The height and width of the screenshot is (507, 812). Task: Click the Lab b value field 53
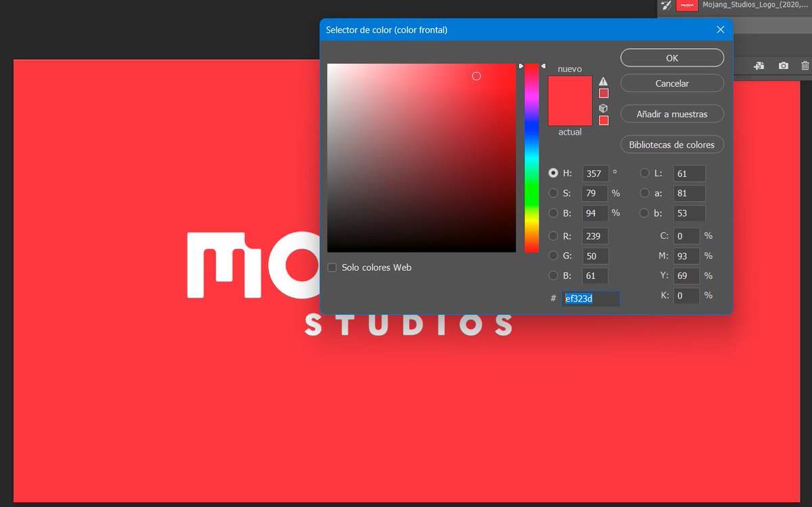click(690, 213)
